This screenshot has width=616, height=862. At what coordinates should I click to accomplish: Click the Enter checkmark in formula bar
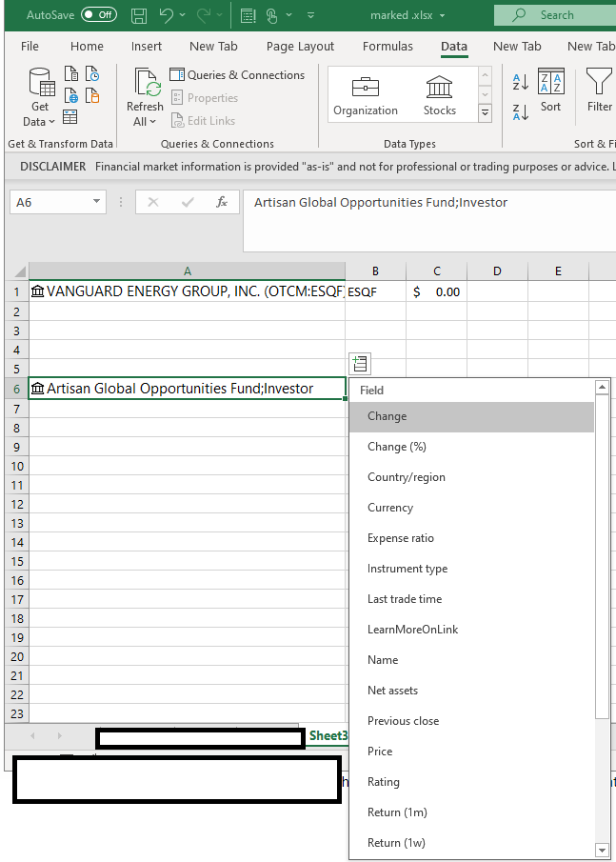pyautogui.click(x=188, y=202)
